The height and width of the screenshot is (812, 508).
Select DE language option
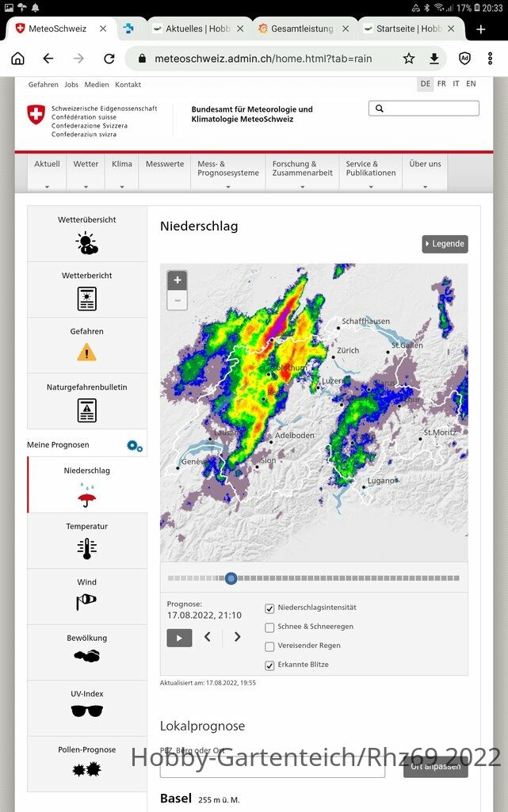(x=426, y=84)
